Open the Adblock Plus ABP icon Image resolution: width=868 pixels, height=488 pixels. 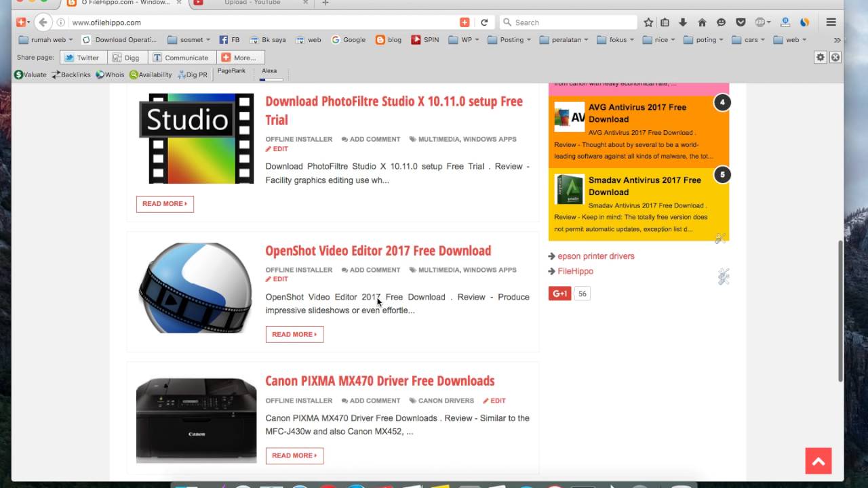point(762,22)
